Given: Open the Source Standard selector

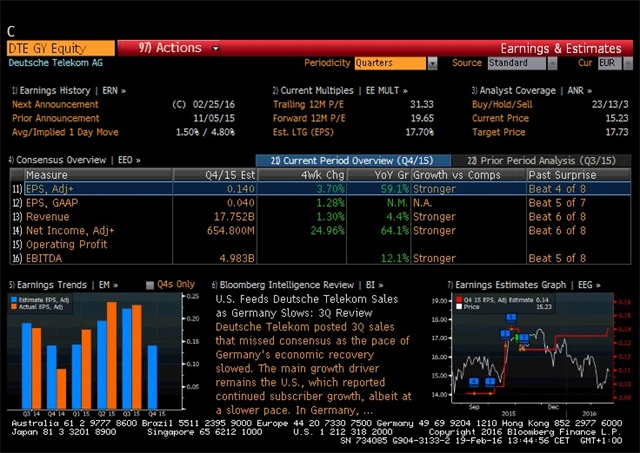Looking at the screenshot, I should 517,63.
